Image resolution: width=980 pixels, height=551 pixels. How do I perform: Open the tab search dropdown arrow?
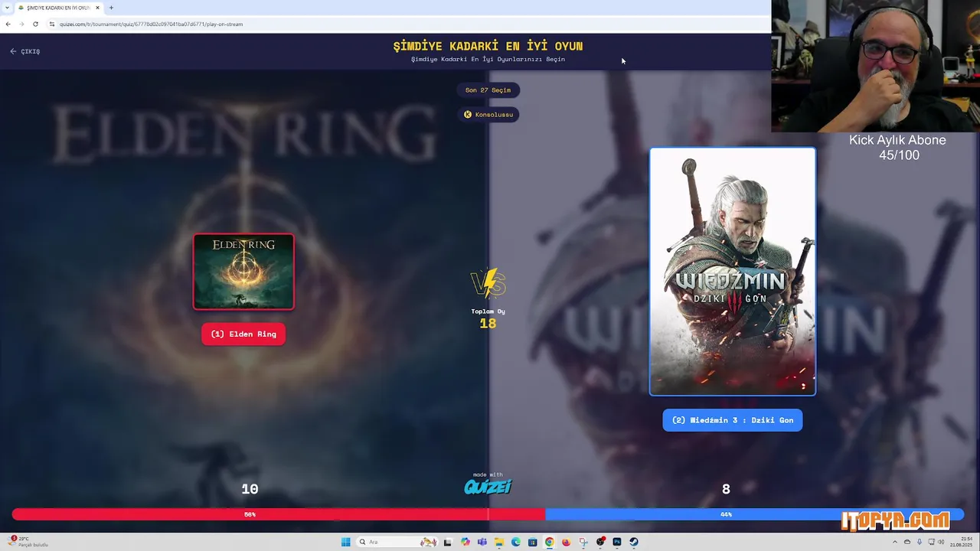coord(7,8)
